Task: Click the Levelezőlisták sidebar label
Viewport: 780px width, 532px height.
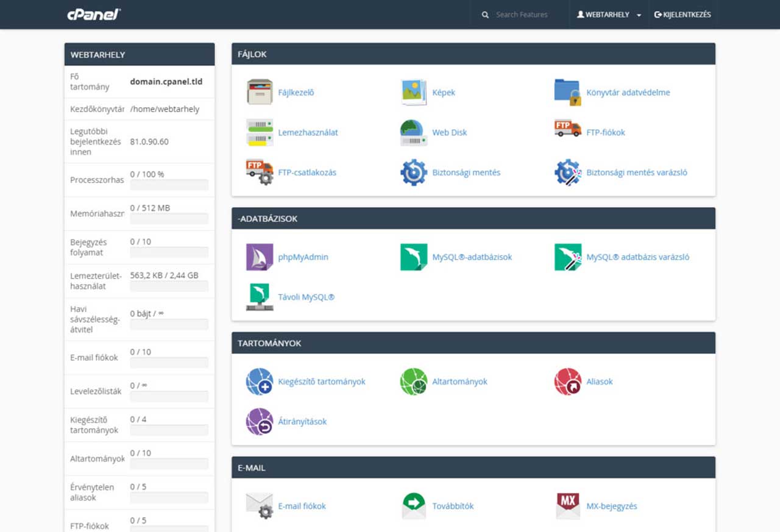Action: tap(96, 391)
